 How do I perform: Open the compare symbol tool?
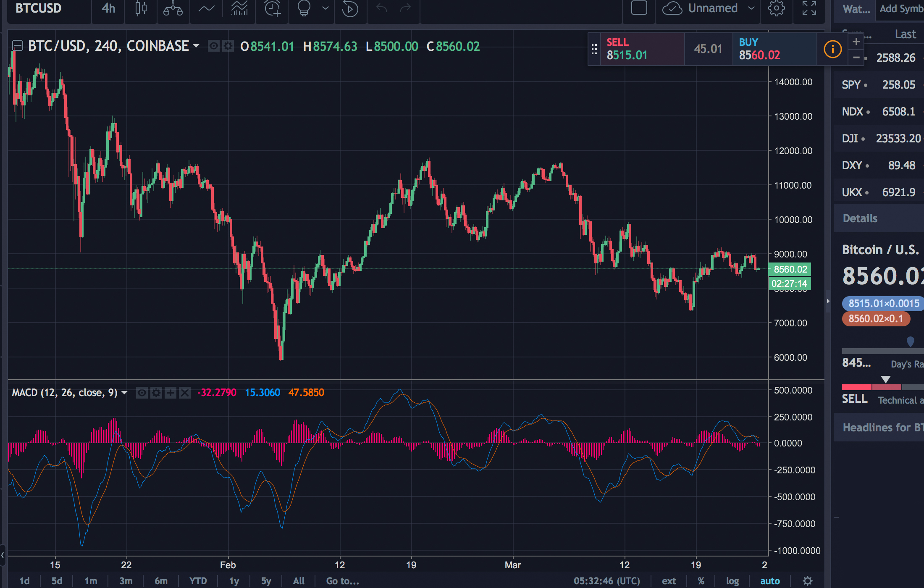coord(173,8)
